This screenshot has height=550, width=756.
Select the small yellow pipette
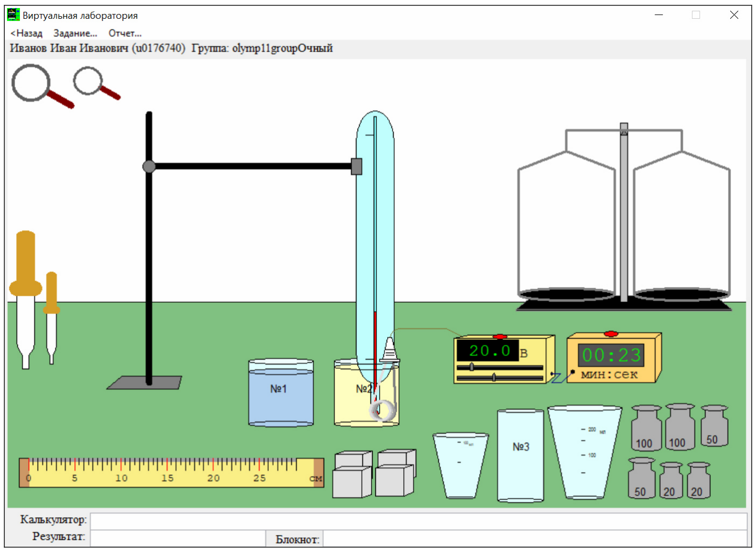(x=51, y=318)
